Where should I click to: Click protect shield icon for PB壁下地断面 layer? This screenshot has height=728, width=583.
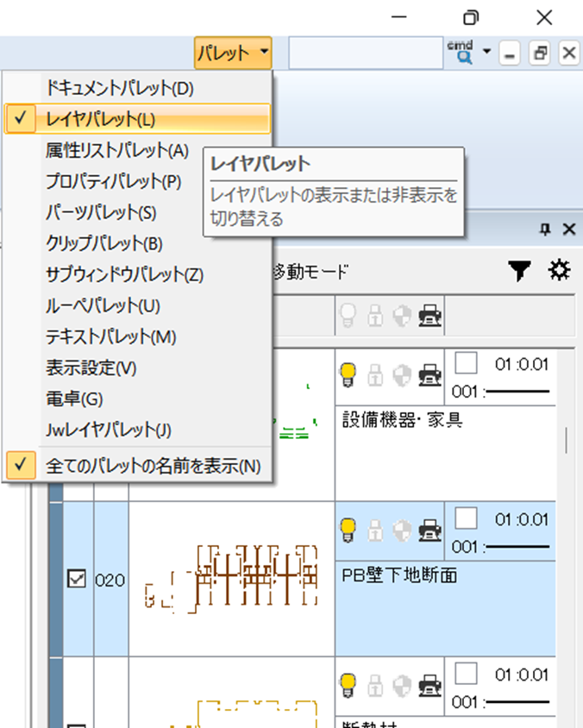pyautogui.click(x=403, y=527)
